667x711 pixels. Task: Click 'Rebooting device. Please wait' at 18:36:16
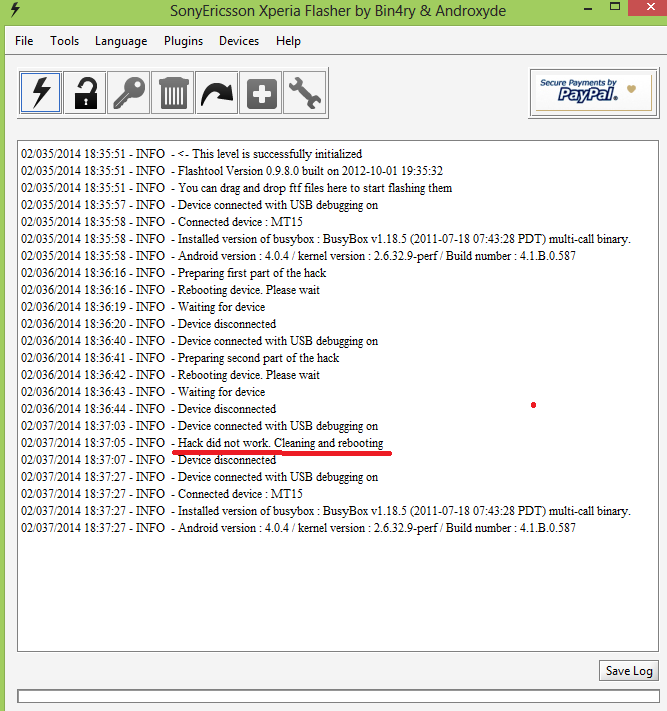[x=170, y=290]
